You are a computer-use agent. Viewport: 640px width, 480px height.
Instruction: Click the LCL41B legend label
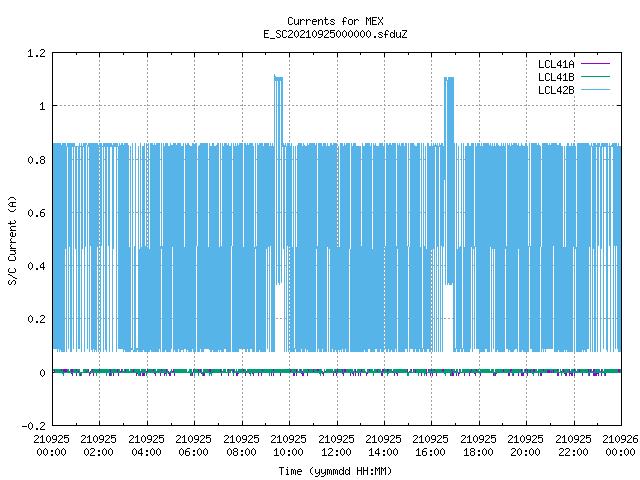point(556,77)
